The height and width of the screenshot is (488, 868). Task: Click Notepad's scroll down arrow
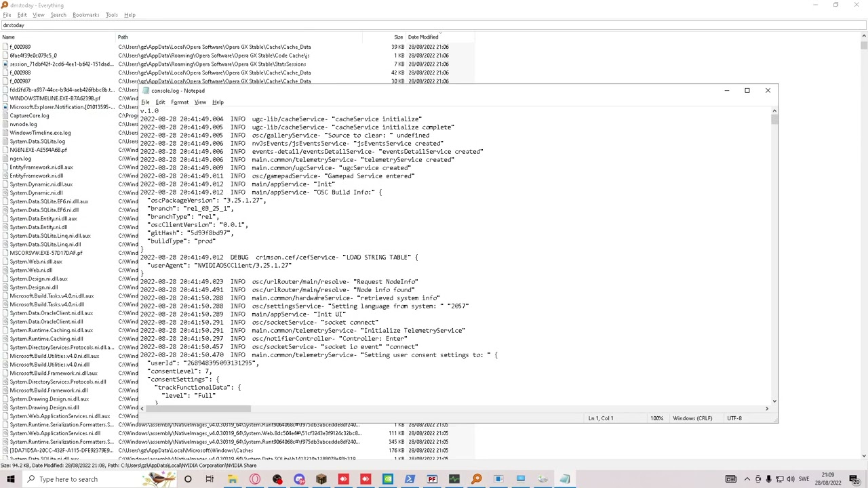coord(774,401)
